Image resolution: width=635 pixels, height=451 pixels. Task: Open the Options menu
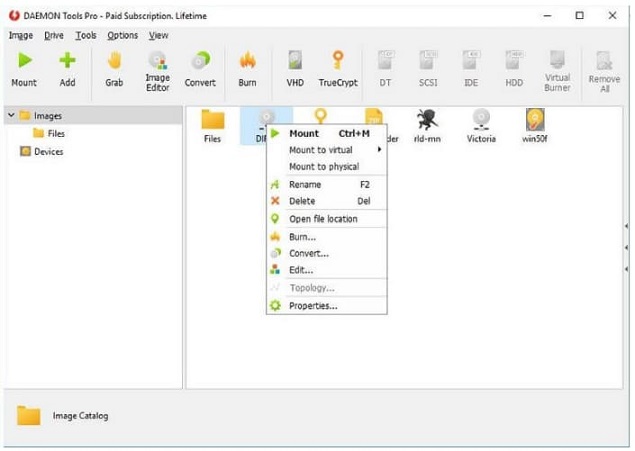pyautogui.click(x=122, y=36)
